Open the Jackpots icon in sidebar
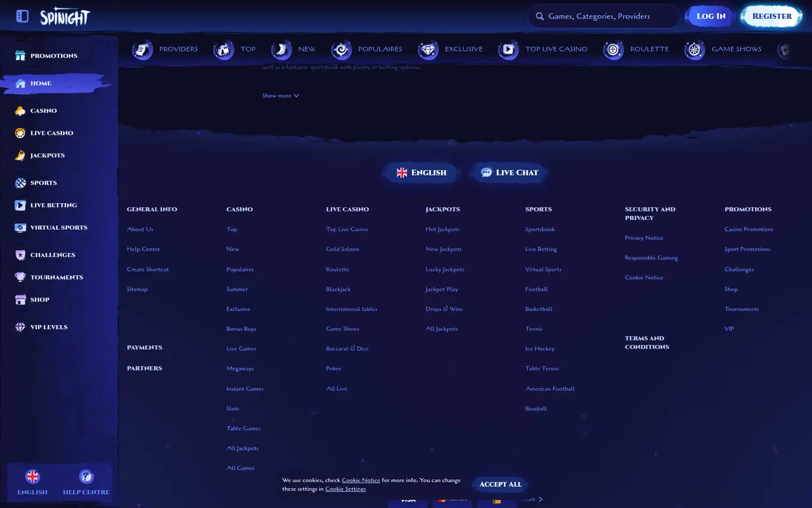The width and height of the screenshot is (812, 508). tap(20, 156)
